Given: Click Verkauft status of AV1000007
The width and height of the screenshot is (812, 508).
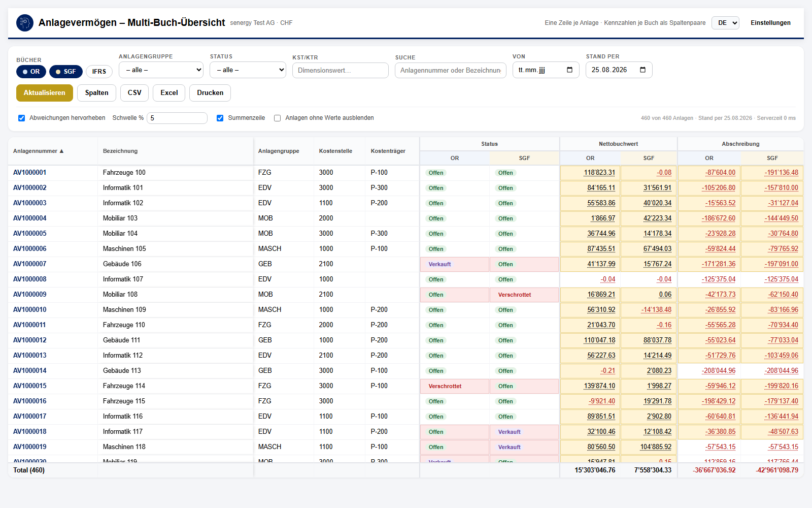Looking at the screenshot, I should point(439,264).
